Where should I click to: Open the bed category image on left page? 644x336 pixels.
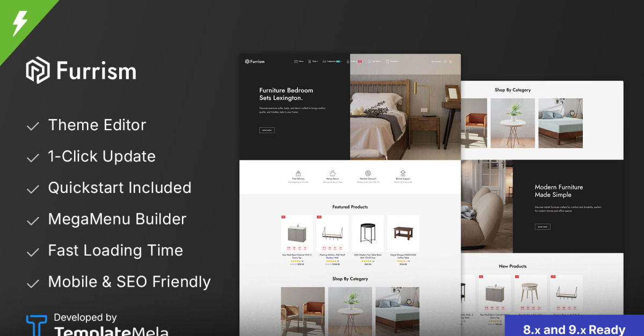(397, 311)
